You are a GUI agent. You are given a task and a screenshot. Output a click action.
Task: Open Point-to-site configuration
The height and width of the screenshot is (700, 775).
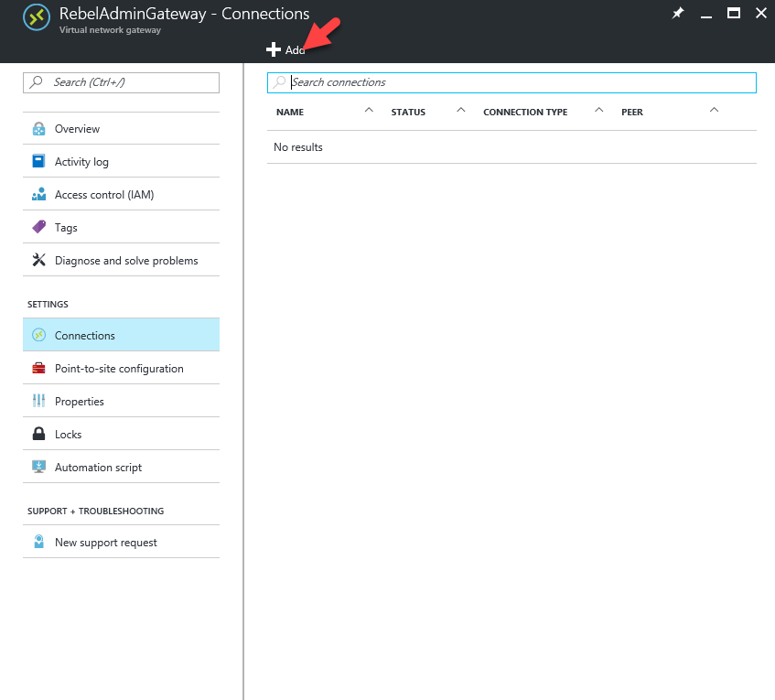(121, 368)
